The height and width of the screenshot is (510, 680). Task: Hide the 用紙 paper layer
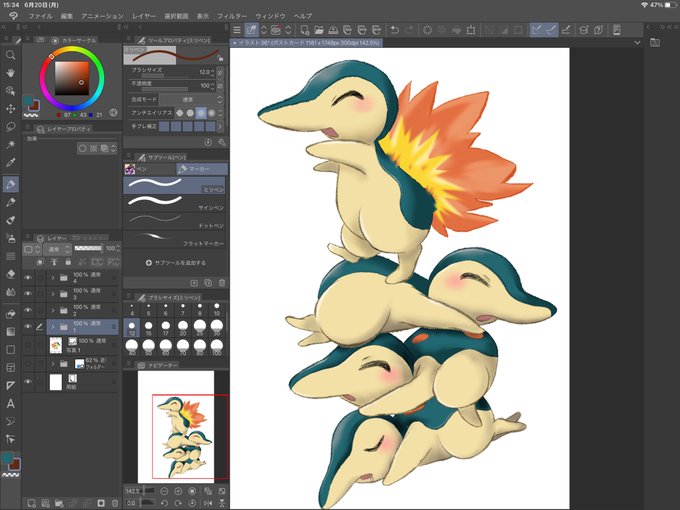pos(28,382)
